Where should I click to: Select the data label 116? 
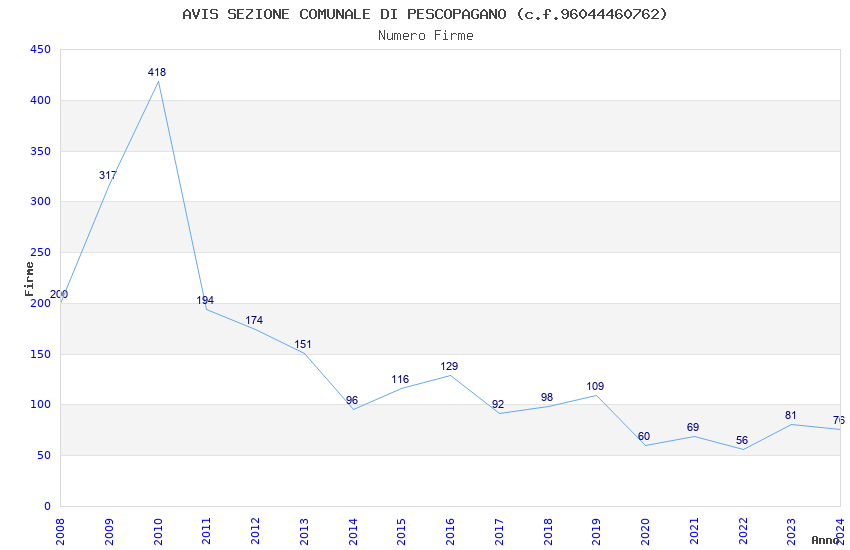pos(400,379)
